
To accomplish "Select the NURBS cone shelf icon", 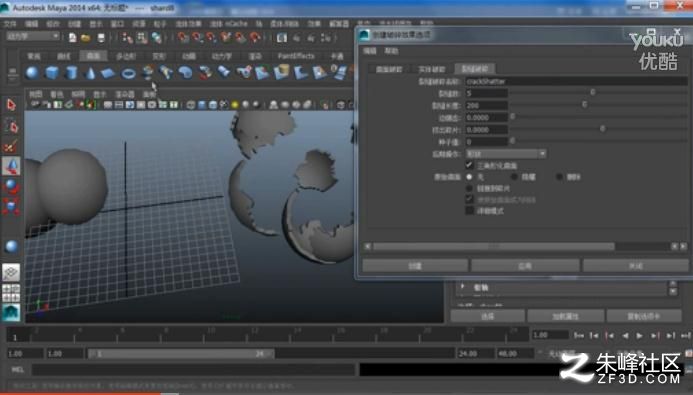I will [x=90, y=72].
